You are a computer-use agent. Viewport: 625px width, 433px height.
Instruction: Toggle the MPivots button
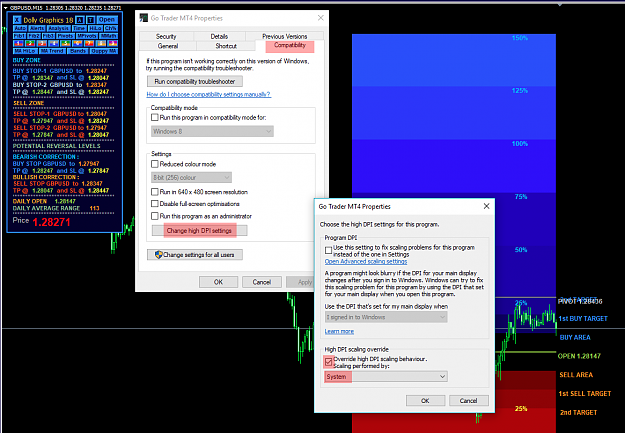click(87, 36)
